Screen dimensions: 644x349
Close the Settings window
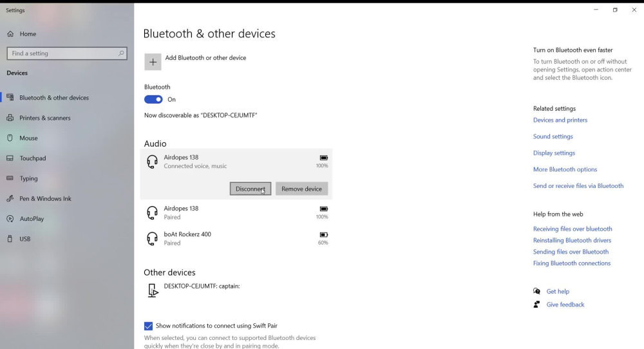tap(634, 10)
